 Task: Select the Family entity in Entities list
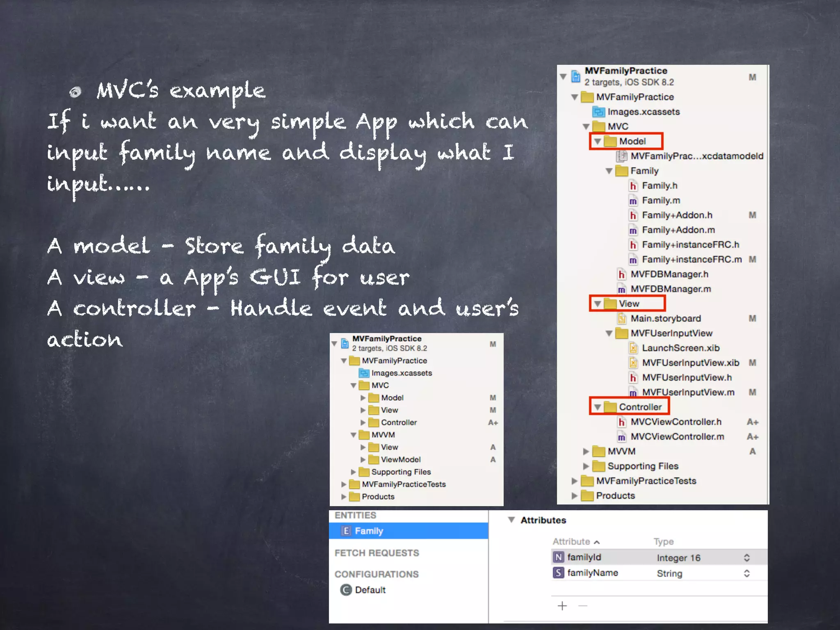368,531
